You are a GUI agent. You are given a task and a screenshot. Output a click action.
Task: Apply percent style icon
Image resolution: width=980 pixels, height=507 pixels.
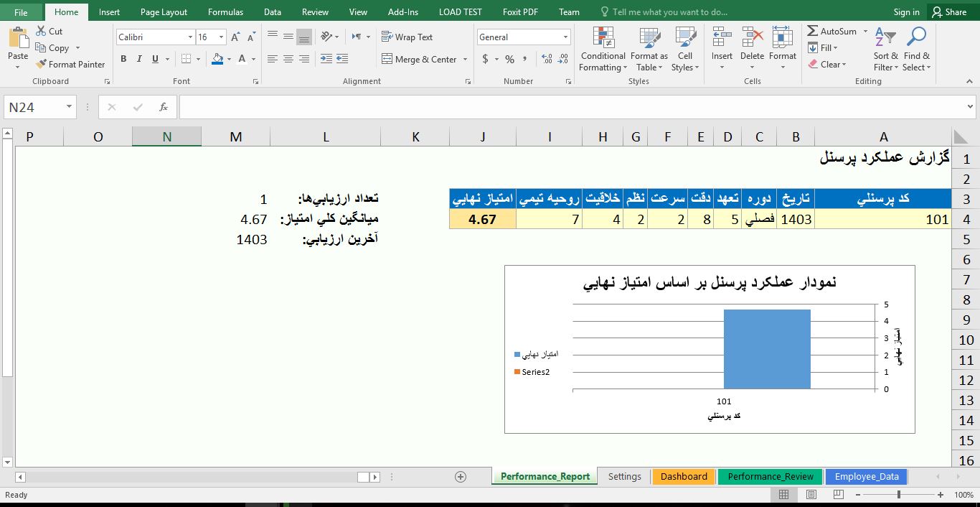(509, 59)
